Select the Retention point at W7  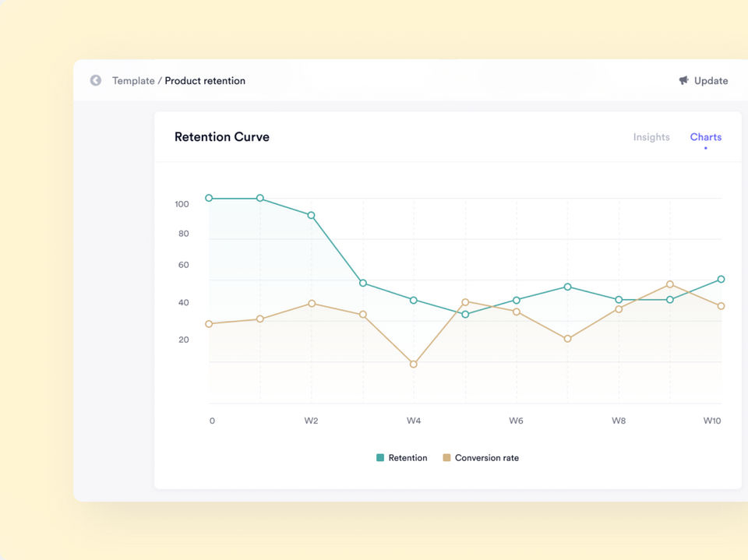point(567,287)
